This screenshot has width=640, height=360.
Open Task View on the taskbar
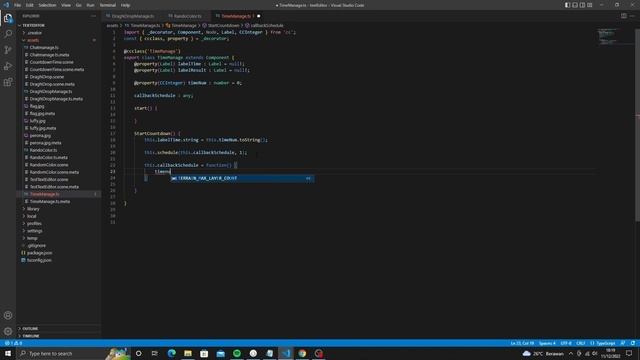click(x=155, y=353)
